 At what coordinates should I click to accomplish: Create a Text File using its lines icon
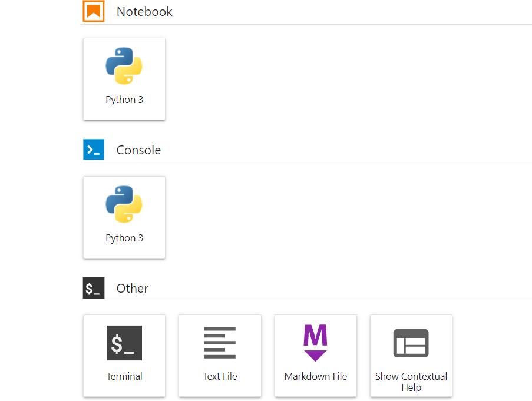220,343
